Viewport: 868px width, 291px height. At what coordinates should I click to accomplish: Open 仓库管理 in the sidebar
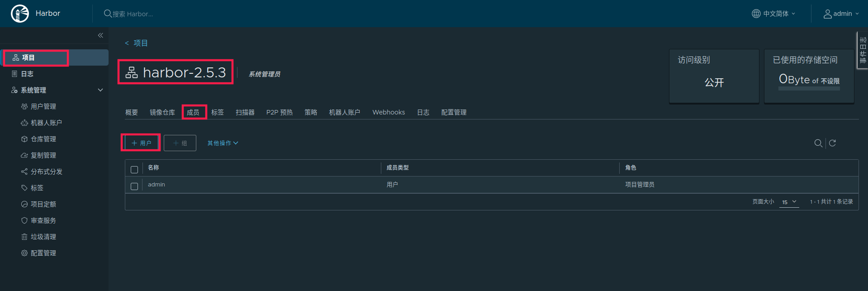coord(43,139)
